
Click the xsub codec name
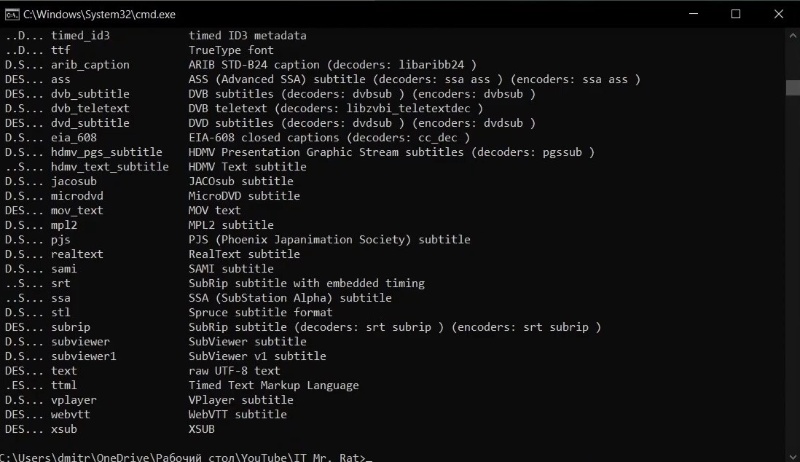coord(64,428)
